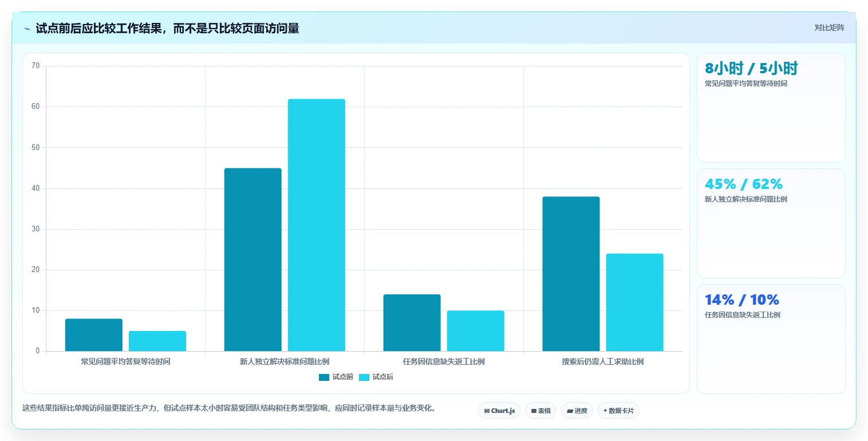Click the y-axis tick value 40

[35, 188]
